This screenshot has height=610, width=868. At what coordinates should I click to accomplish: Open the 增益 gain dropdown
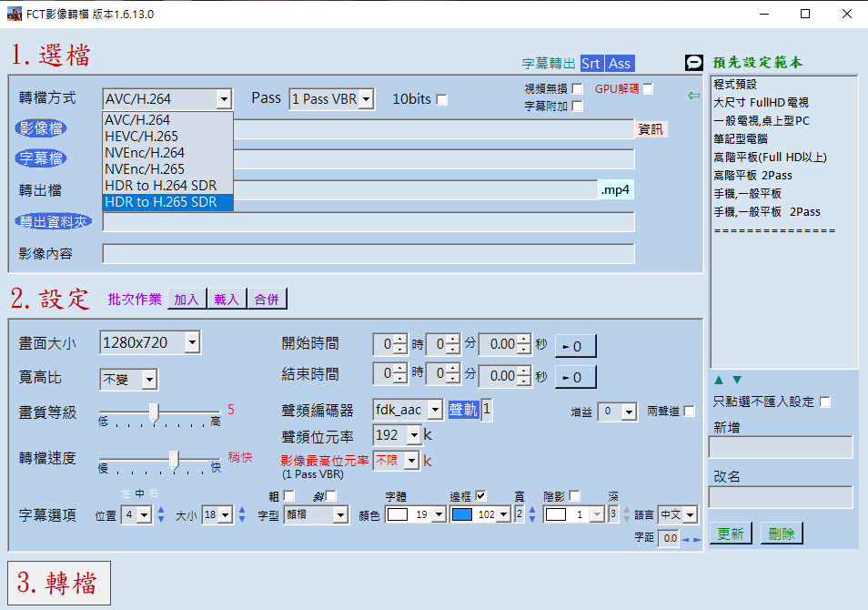tap(629, 412)
